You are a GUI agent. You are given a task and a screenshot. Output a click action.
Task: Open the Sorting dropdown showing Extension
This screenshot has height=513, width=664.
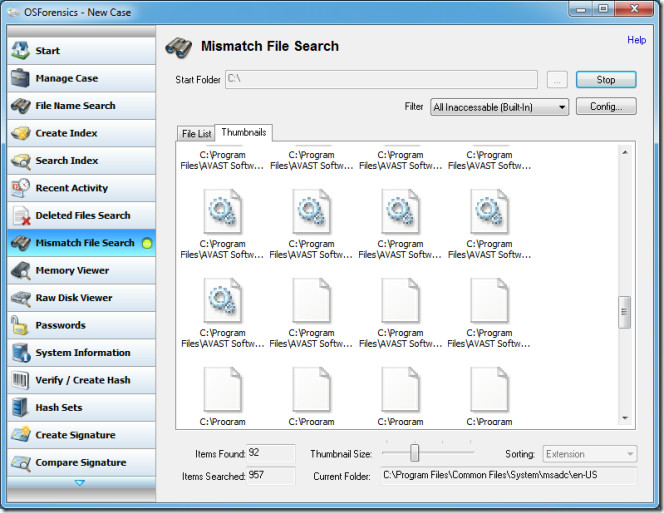(x=589, y=454)
